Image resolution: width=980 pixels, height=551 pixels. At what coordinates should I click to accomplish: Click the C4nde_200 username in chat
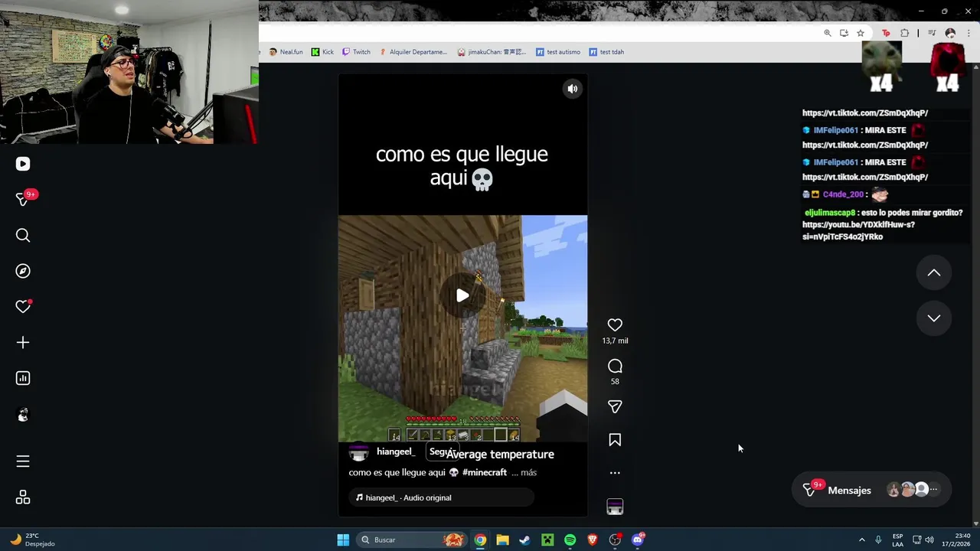click(843, 194)
